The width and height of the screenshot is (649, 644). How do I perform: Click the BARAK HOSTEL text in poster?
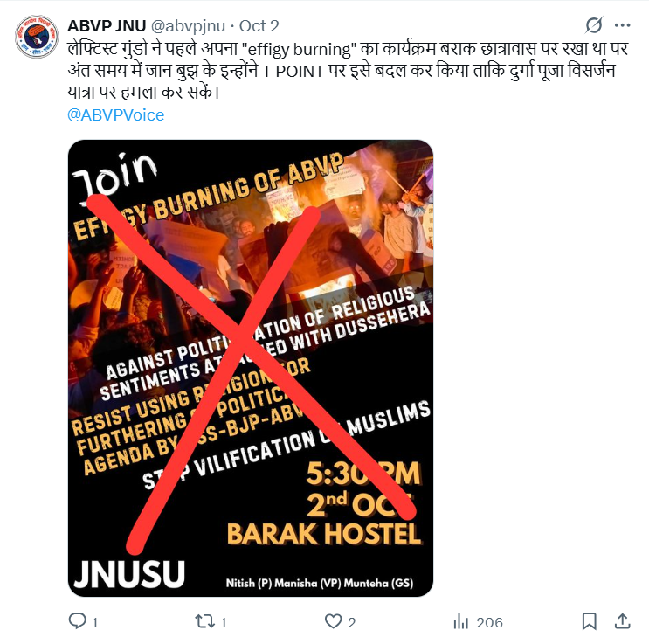point(324,533)
